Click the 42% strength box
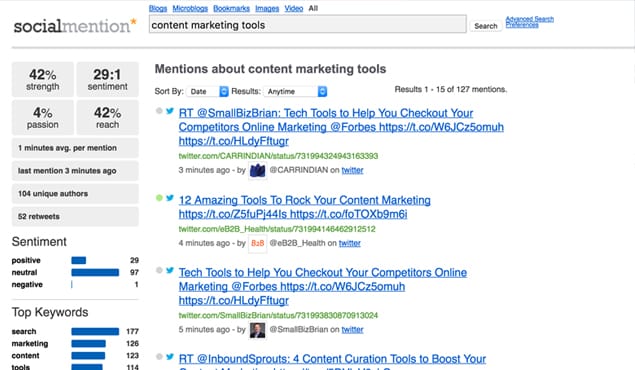The width and height of the screenshot is (635, 370). tap(43, 79)
